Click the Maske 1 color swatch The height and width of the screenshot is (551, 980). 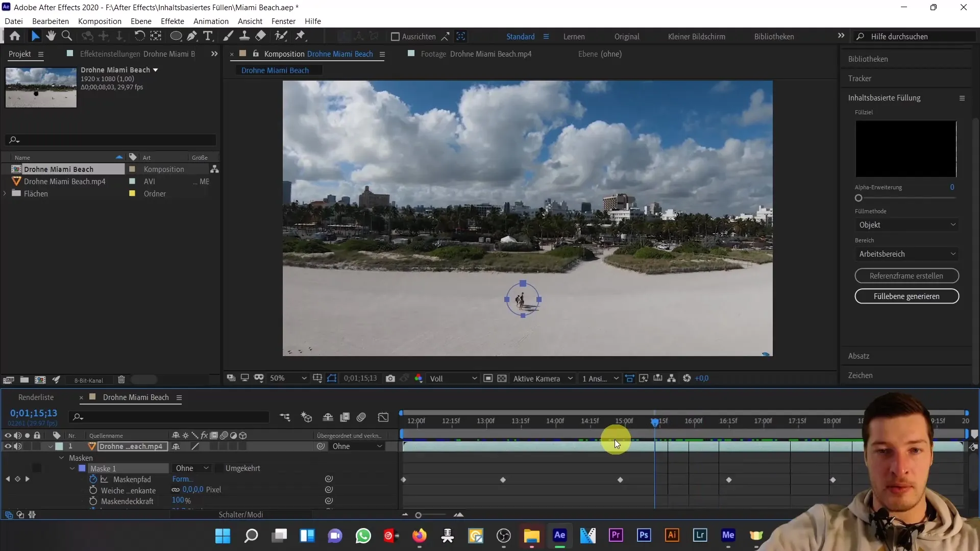click(82, 468)
